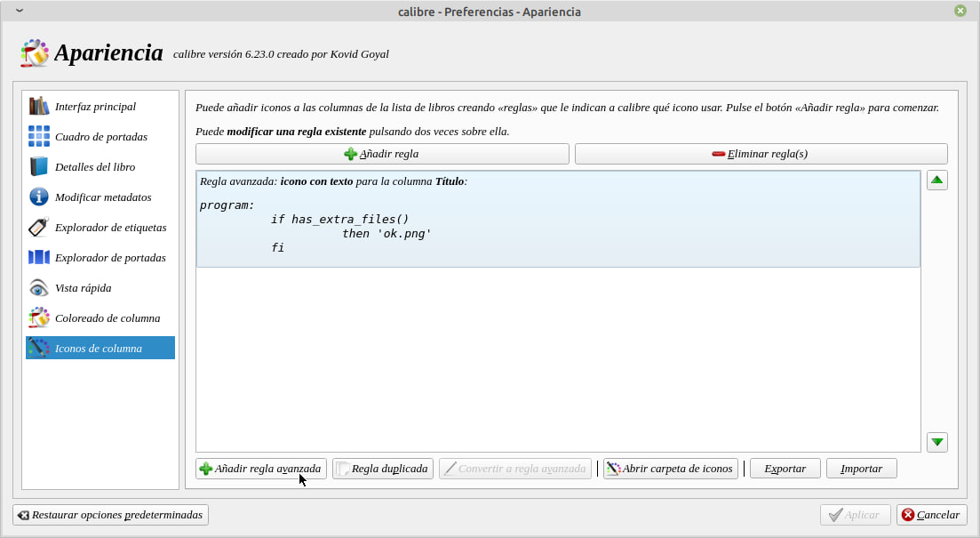Image resolution: width=980 pixels, height=538 pixels.
Task: Click the Importar button
Action: tap(861, 469)
